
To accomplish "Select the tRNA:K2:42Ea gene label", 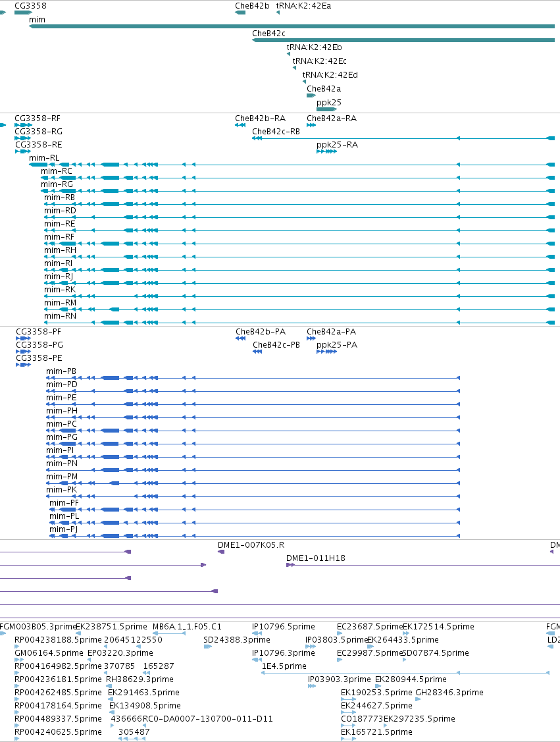I will 303,6.
